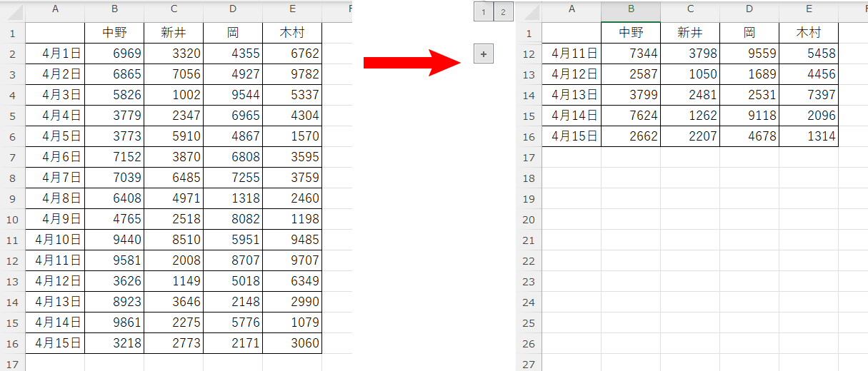Click select-all corner of the left sheet
The height and width of the screenshot is (371, 868).
pyautogui.click(x=12, y=11)
